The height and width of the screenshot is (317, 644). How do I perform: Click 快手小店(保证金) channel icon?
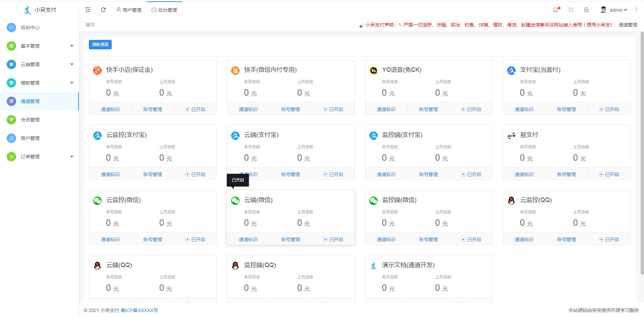(97, 70)
